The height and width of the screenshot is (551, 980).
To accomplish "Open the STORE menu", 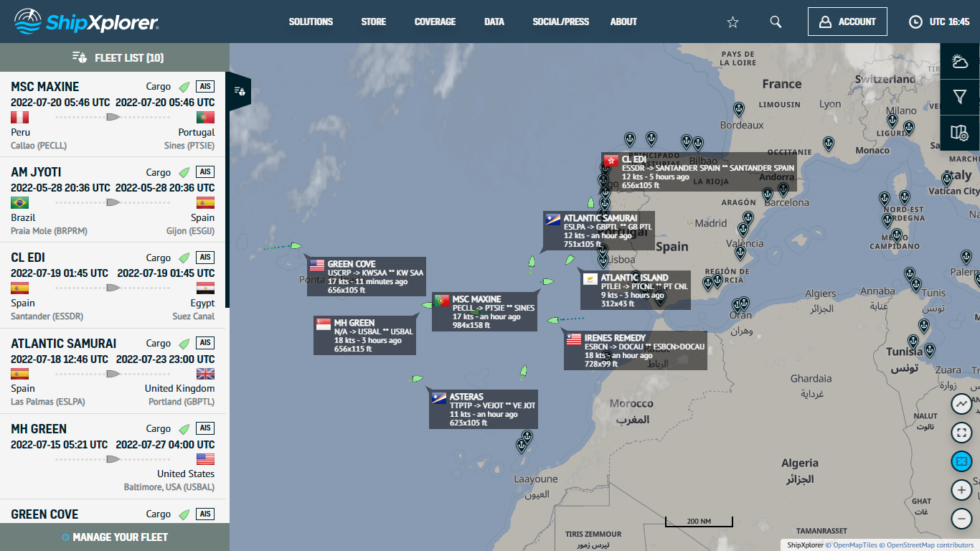I will point(374,22).
